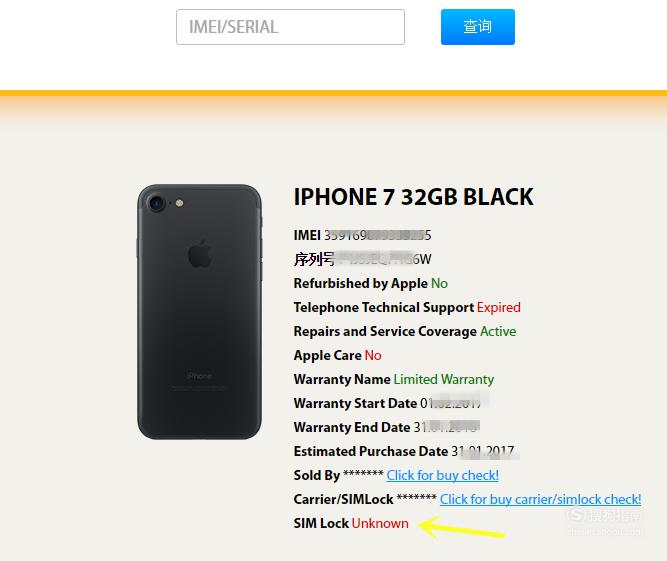
Task: Click the 'Active' Repairs and Service Coverage status
Action: point(498,331)
